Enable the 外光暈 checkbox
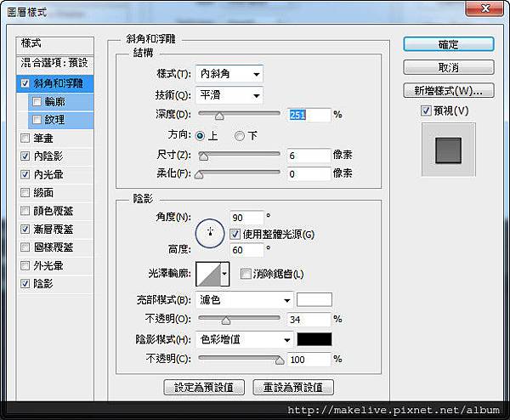 pyautogui.click(x=25, y=265)
